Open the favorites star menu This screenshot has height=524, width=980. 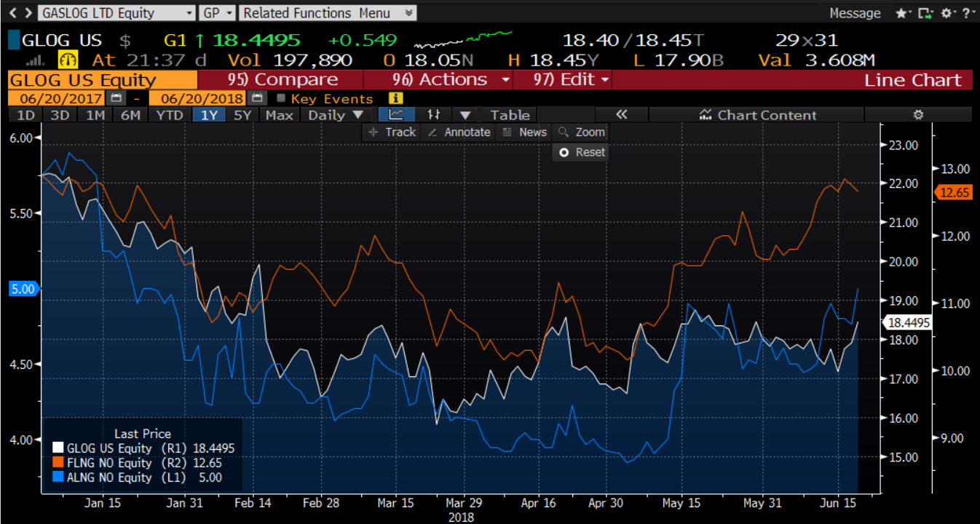pyautogui.click(x=902, y=13)
